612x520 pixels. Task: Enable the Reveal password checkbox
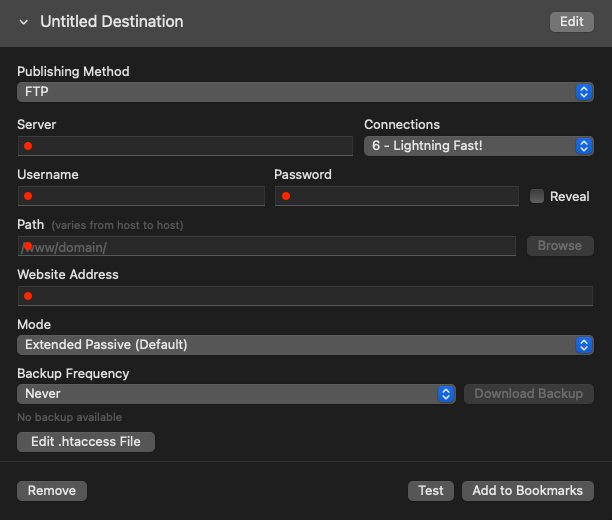[537, 196]
